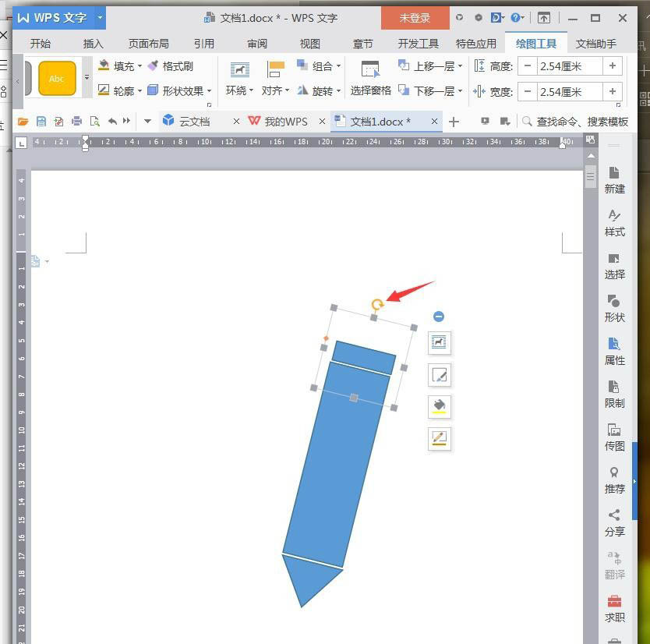
Task: Click the 未登录 login button
Action: [x=415, y=18]
